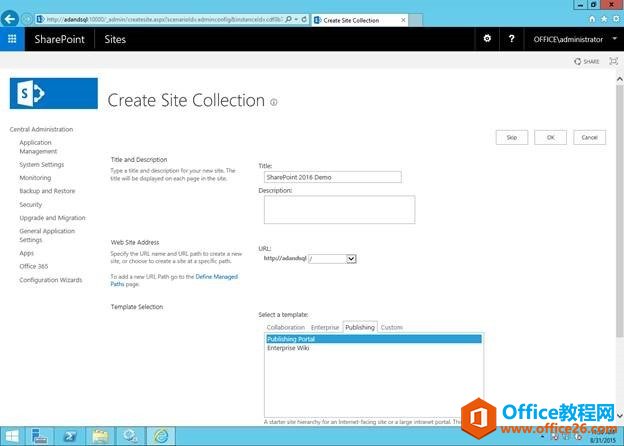
Task: Open the browser favorites star
Action: (604, 19)
